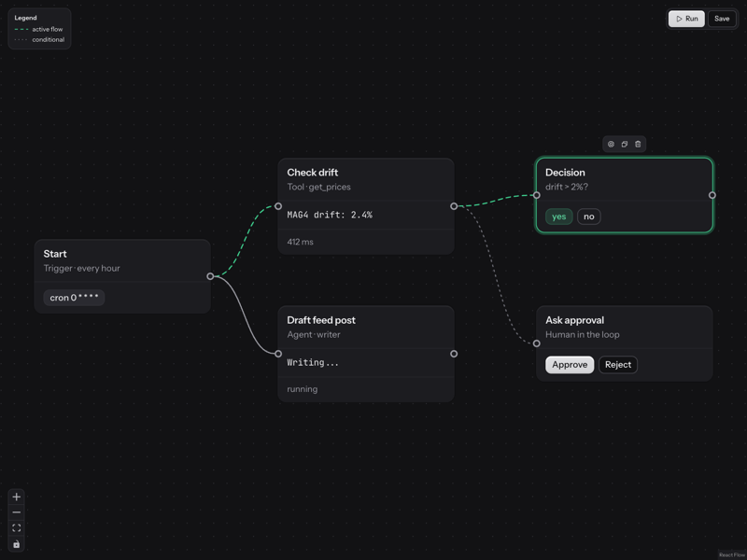Duplicate the selected Decision node
The height and width of the screenshot is (560, 747).
[624, 145]
